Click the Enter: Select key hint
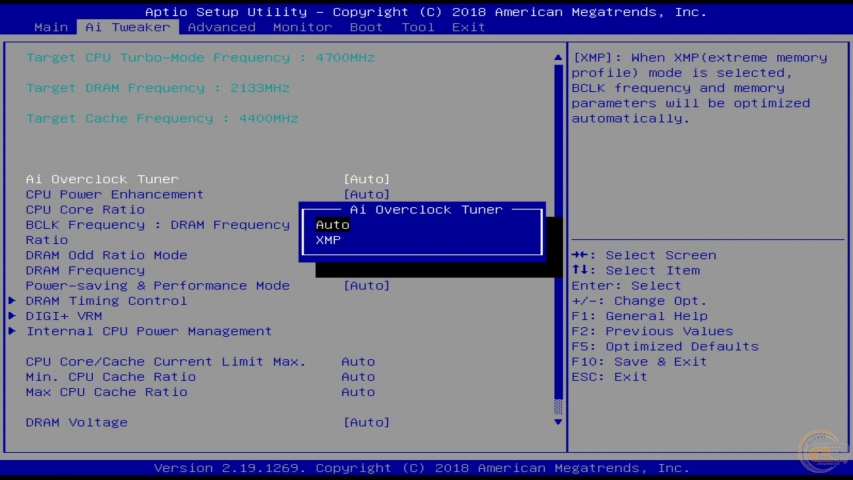 click(x=626, y=286)
